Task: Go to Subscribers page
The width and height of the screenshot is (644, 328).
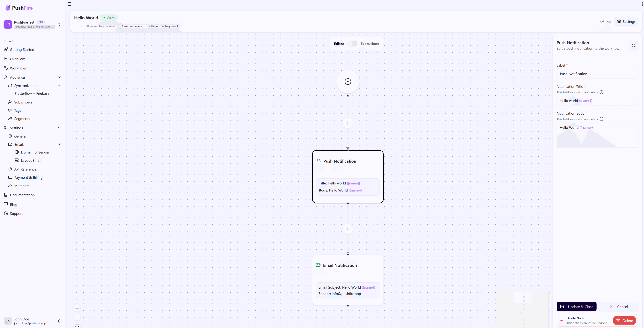Action: [x=23, y=102]
